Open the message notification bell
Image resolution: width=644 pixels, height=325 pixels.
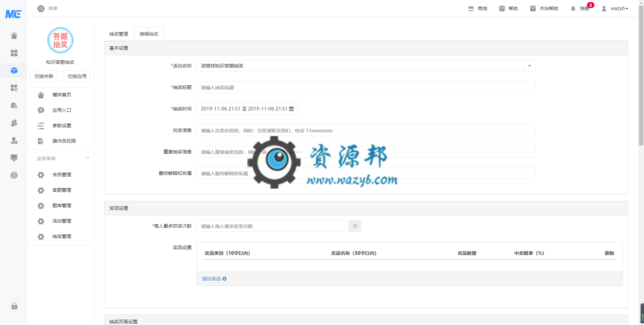(573, 8)
